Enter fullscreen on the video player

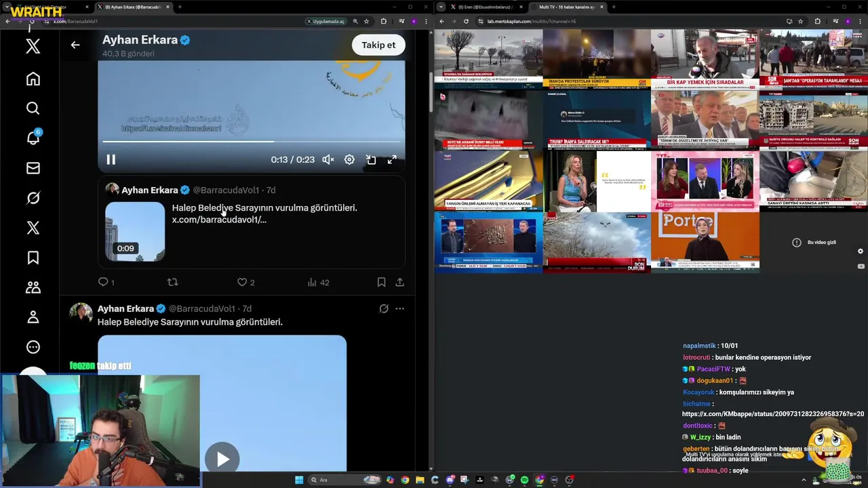392,160
